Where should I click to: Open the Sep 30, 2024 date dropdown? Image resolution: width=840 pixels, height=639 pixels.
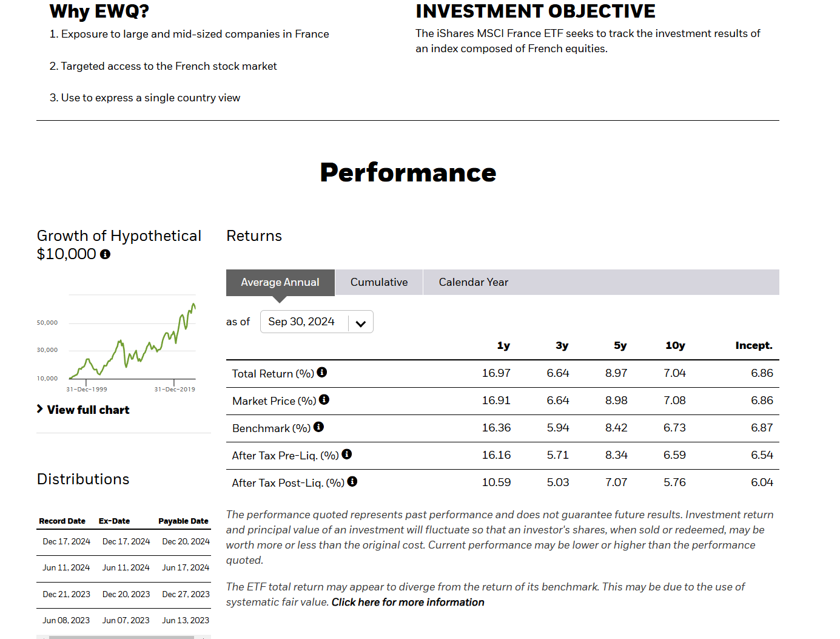(303, 322)
